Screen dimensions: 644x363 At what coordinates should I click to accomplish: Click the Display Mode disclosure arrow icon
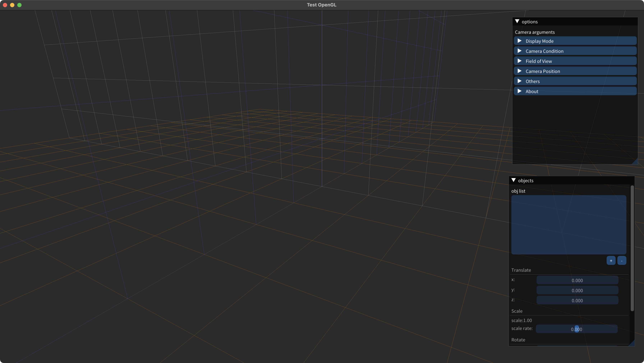pyautogui.click(x=519, y=41)
